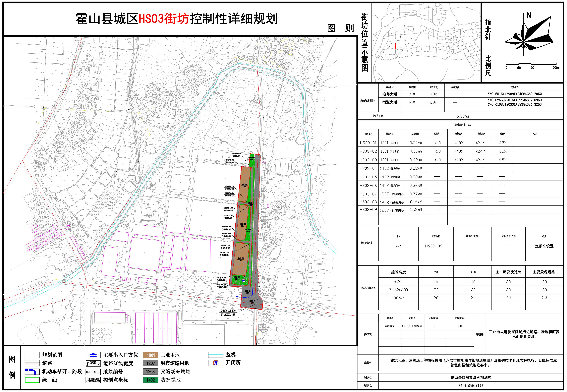Click the 迎驾大道 road name cell
Viewport: 567px width, 392px height.
point(390,94)
